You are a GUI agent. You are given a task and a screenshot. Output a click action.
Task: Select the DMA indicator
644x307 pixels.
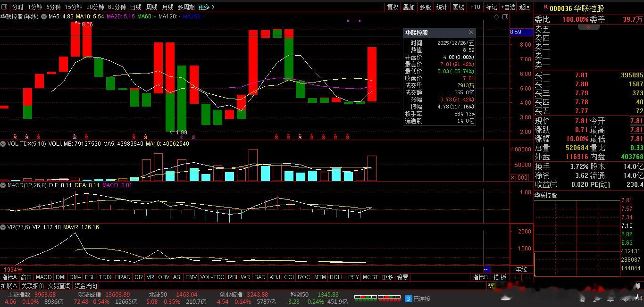(x=75, y=277)
